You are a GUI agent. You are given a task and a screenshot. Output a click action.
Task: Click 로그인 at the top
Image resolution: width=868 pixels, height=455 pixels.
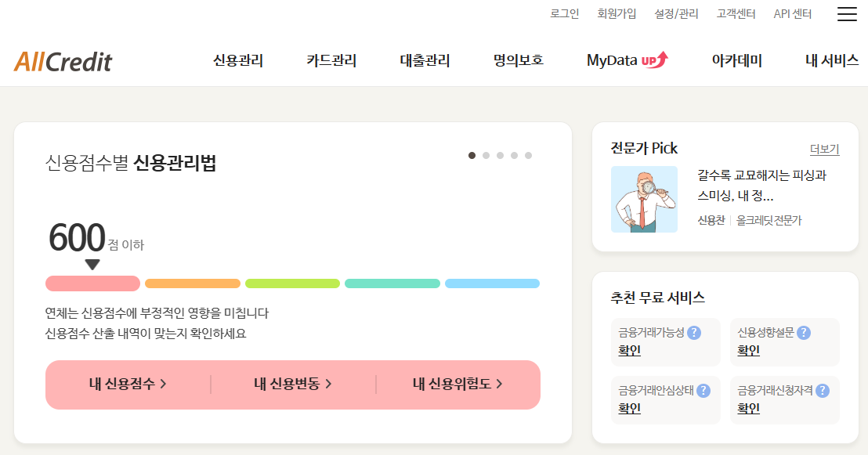(x=564, y=13)
